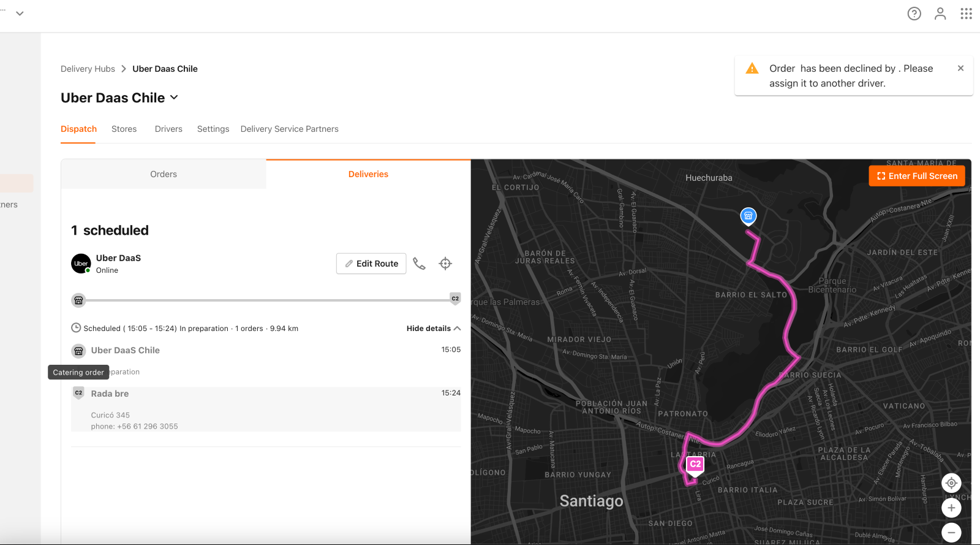
Task: Click the Uber DaaS driver avatar
Action: 81,264
